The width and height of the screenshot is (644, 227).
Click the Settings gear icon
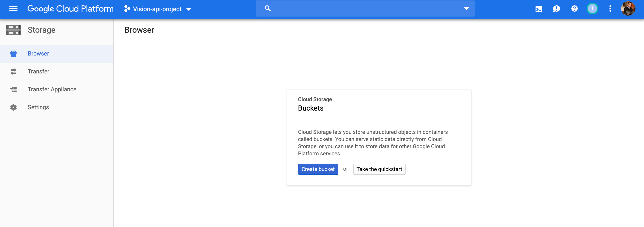[13, 107]
